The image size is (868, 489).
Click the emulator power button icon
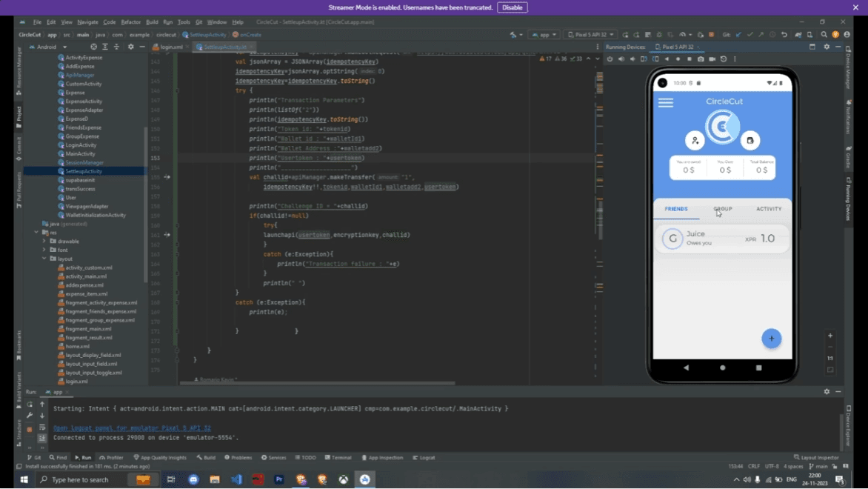(610, 59)
